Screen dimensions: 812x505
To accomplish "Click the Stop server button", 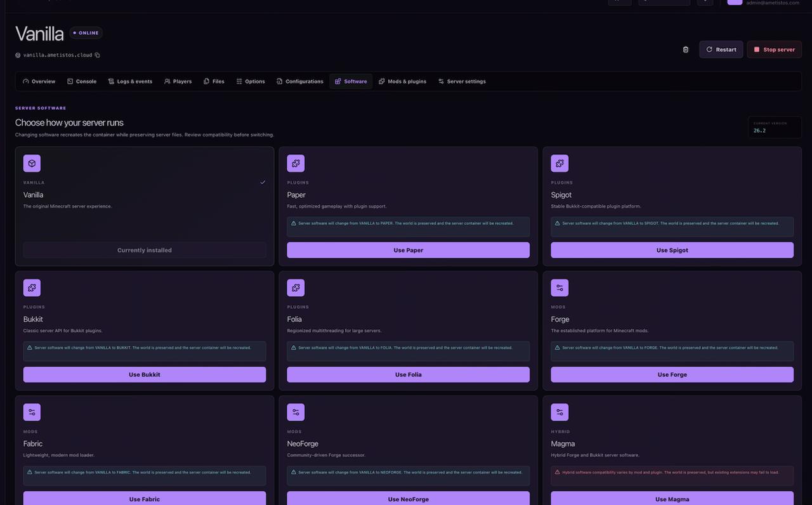I will [x=774, y=49].
